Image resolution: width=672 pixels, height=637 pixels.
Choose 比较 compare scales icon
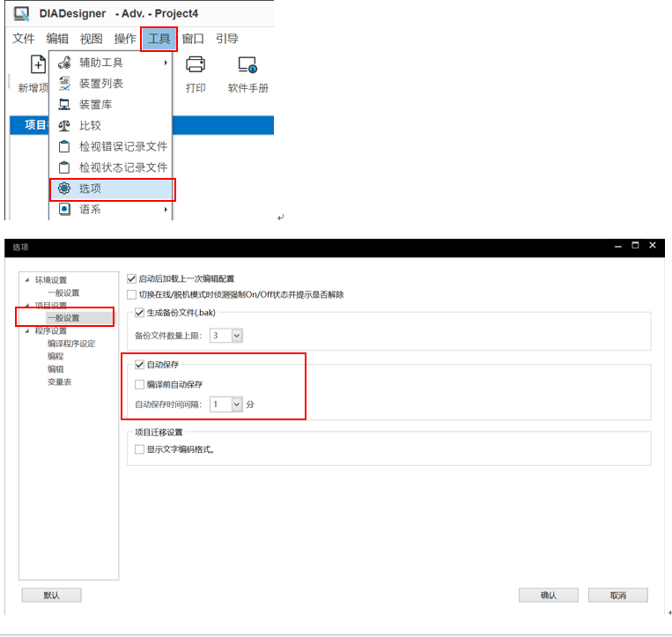pyautogui.click(x=64, y=125)
